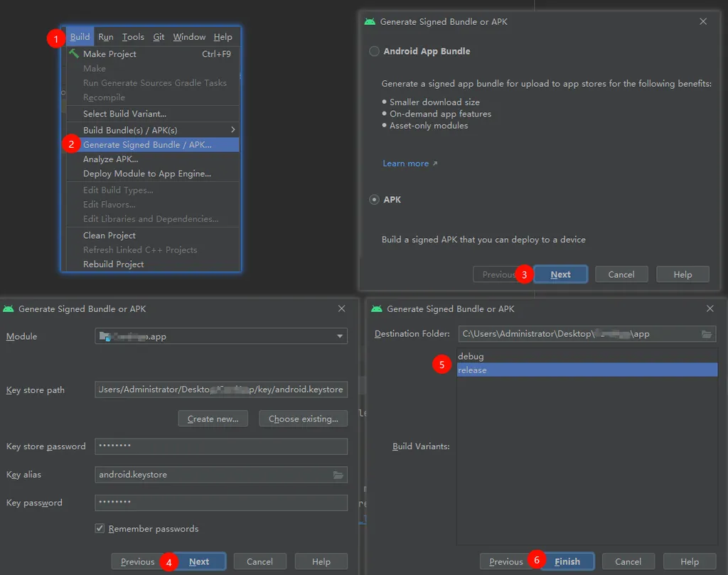Select the APK radio button

[374, 200]
